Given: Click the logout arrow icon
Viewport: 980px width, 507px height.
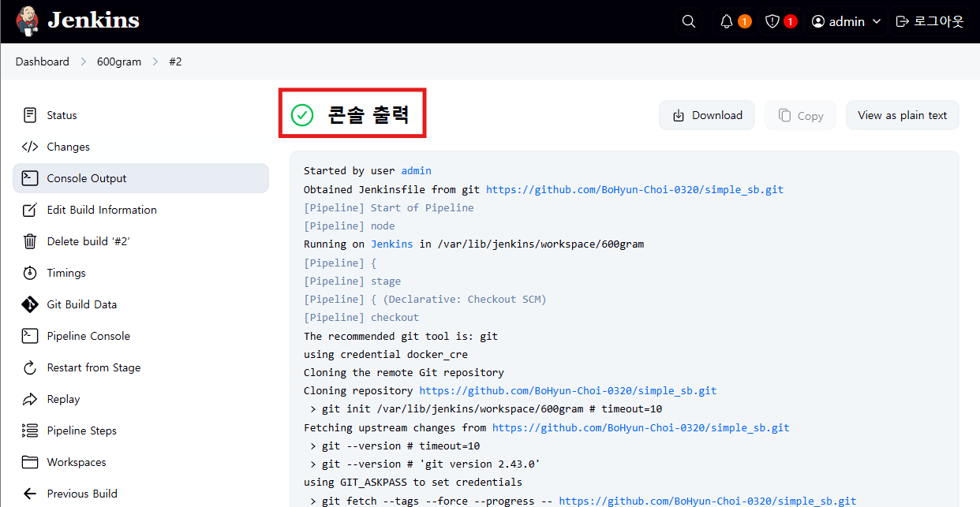Looking at the screenshot, I should [903, 21].
